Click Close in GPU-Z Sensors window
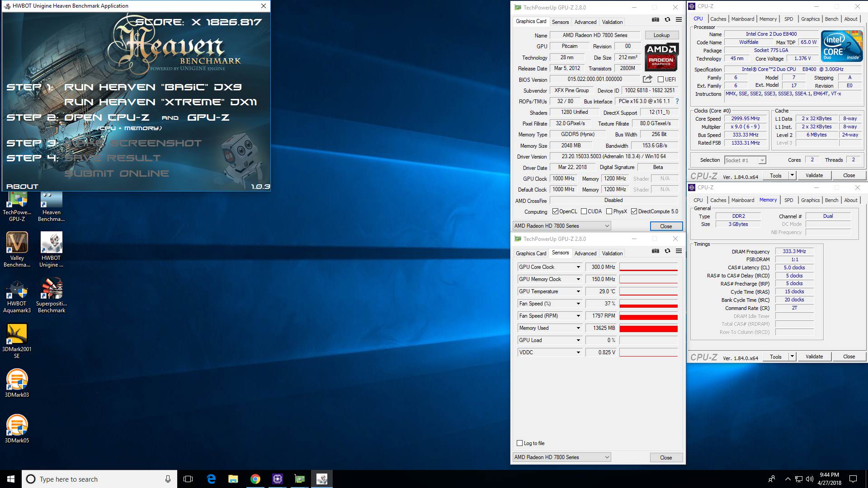The width and height of the screenshot is (868, 488). coord(666,457)
